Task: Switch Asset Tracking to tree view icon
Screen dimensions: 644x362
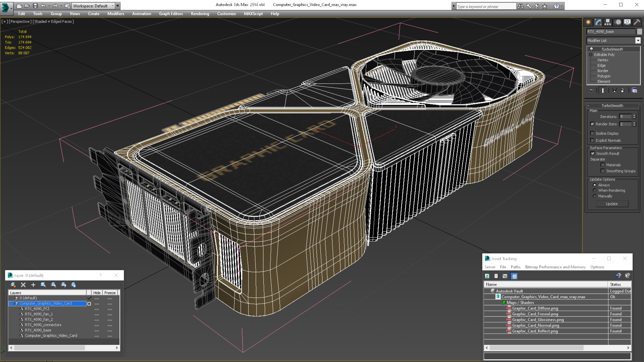Action: pos(505,276)
